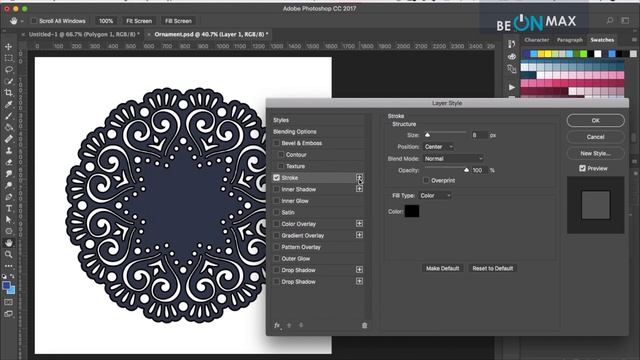The height and width of the screenshot is (360, 640).
Task: Select the Ellipse shape tool
Action: click(9, 231)
